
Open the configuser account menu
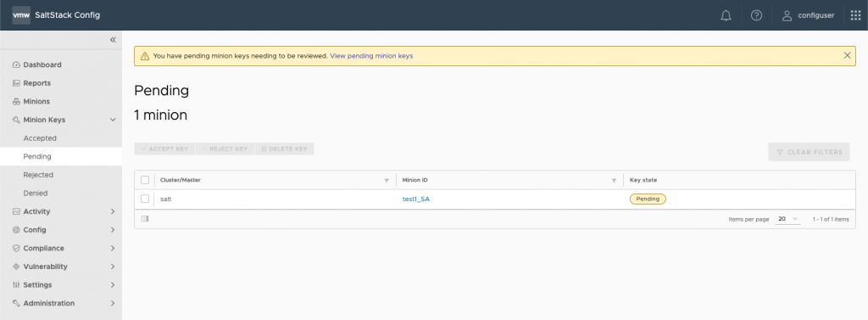pyautogui.click(x=808, y=15)
